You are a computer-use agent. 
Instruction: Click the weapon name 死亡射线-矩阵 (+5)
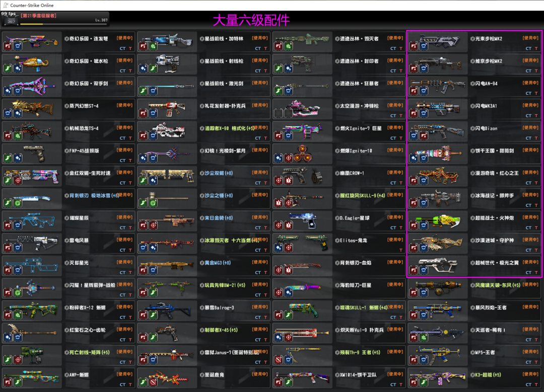tap(90, 352)
